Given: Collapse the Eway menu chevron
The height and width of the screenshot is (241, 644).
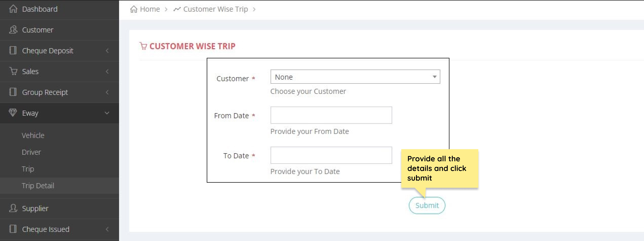Looking at the screenshot, I should tap(107, 113).
